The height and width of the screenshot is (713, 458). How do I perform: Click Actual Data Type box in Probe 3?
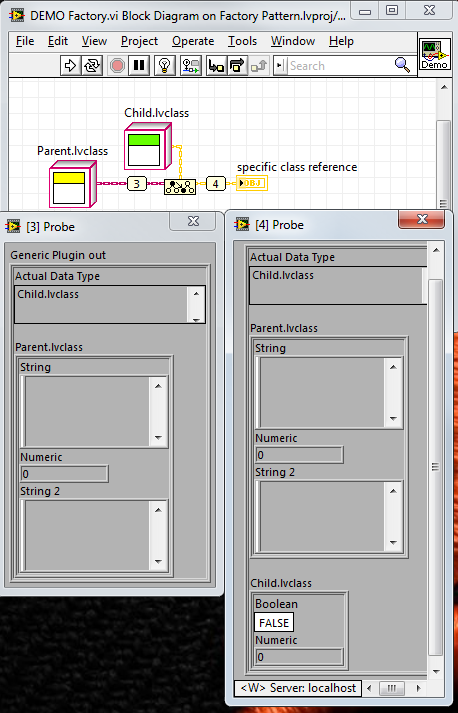pos(110,304)
